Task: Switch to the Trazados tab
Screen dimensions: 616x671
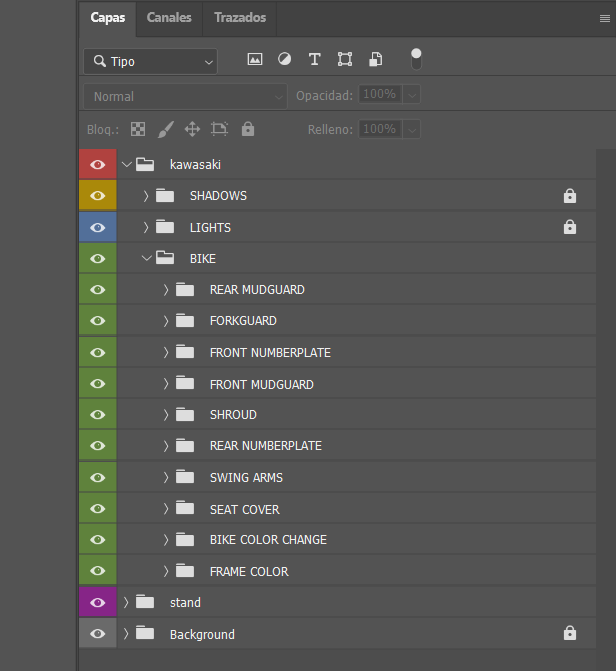Action: tap(240, 18)
